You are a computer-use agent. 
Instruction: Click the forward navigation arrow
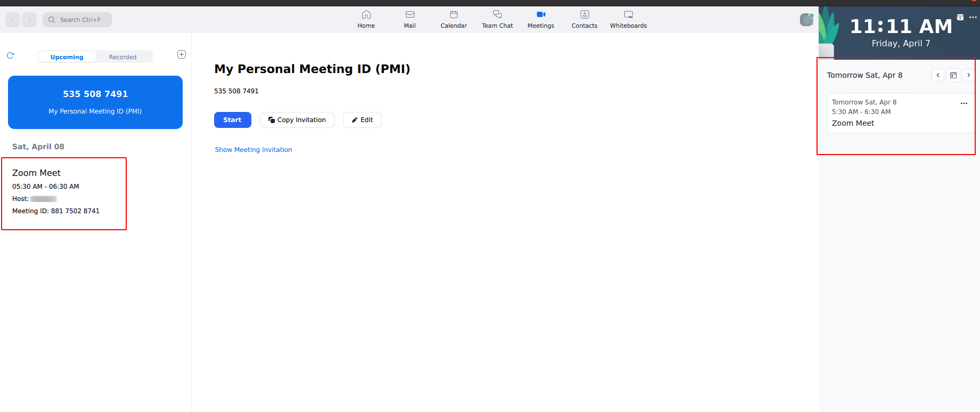[x=29, y=20]
